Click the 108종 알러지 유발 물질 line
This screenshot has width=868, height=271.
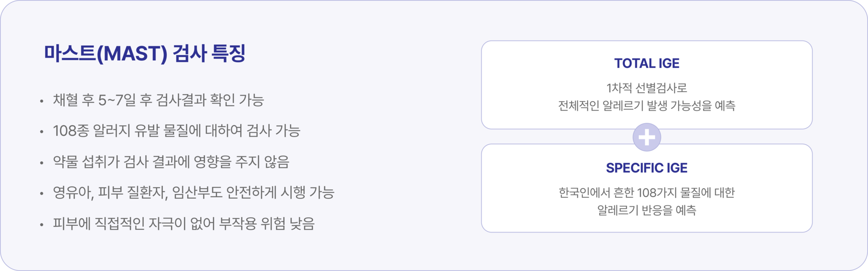pyautogui.click(x=177, y=131)
